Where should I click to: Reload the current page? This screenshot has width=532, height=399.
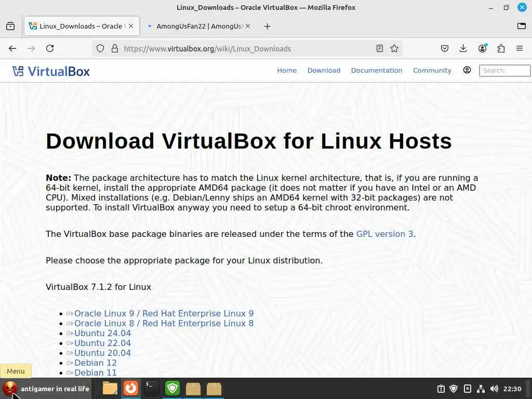click(x=50, y=48)
